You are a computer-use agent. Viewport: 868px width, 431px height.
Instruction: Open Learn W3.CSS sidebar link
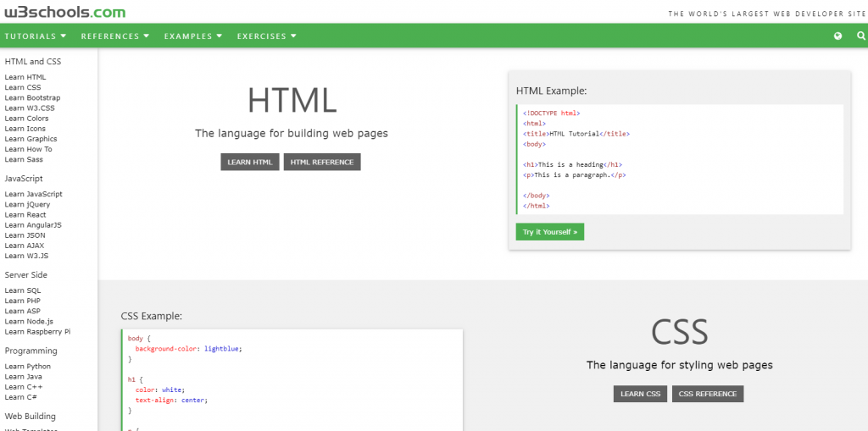point(30,108)
